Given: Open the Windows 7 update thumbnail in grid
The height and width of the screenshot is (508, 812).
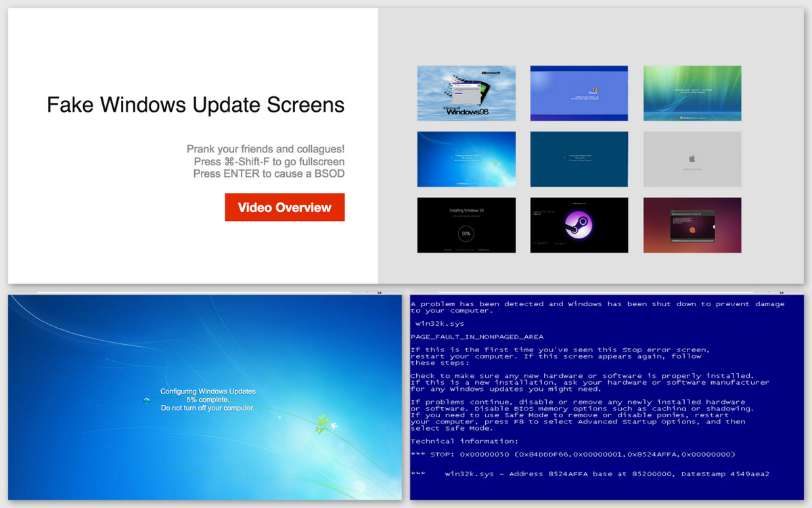Looking at the screenshot, I should click(x=466, y=159).
